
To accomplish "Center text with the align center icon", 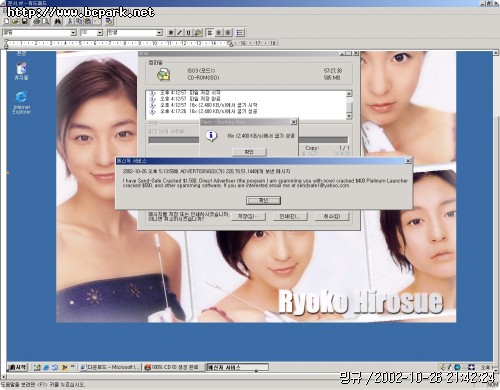I will coord(219,32).
